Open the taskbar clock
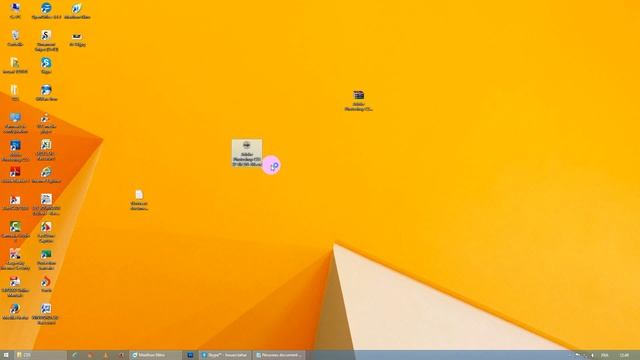The image size is (640, 360). [x=624, y=355]
